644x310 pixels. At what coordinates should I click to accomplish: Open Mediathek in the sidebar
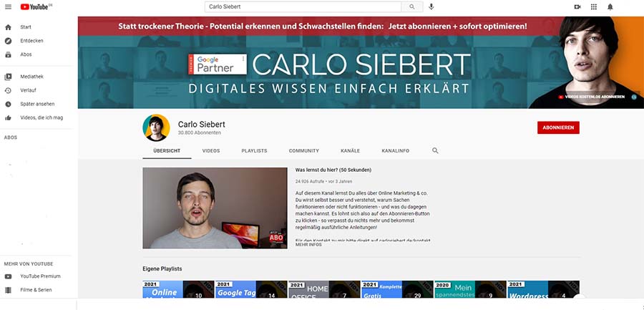coord(32,77)
